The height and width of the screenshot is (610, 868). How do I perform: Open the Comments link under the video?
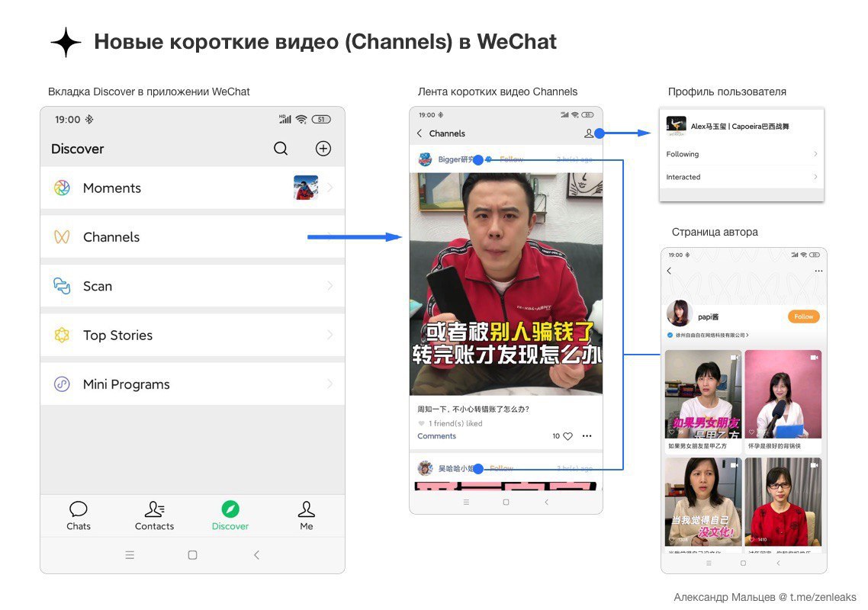click(437, 436)
